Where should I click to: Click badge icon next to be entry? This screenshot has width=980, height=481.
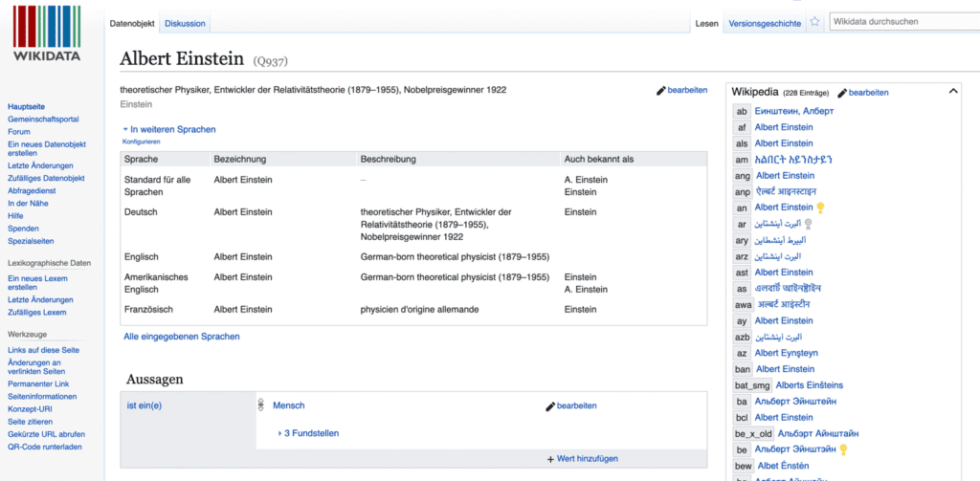click(x=843, y=449)
